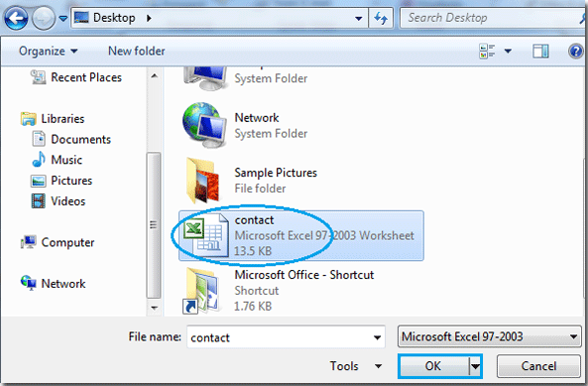Click the File name input field

[x=286, y=336]
